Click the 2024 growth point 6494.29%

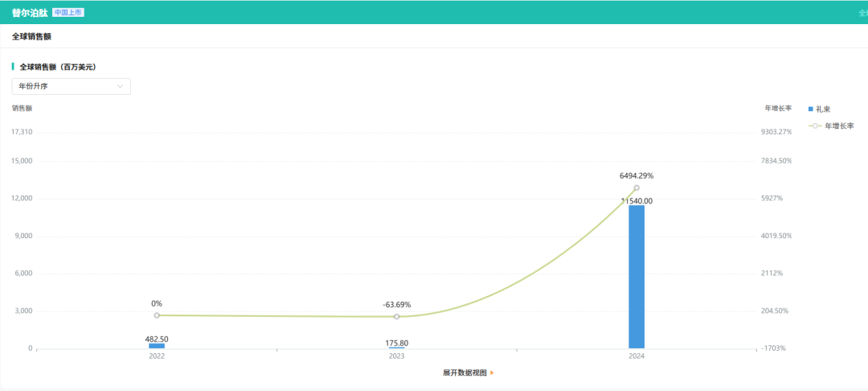point(637,187)
